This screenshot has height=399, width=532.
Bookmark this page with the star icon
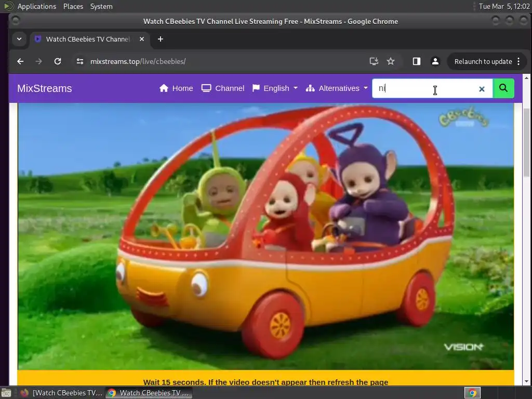pos(391,61)
